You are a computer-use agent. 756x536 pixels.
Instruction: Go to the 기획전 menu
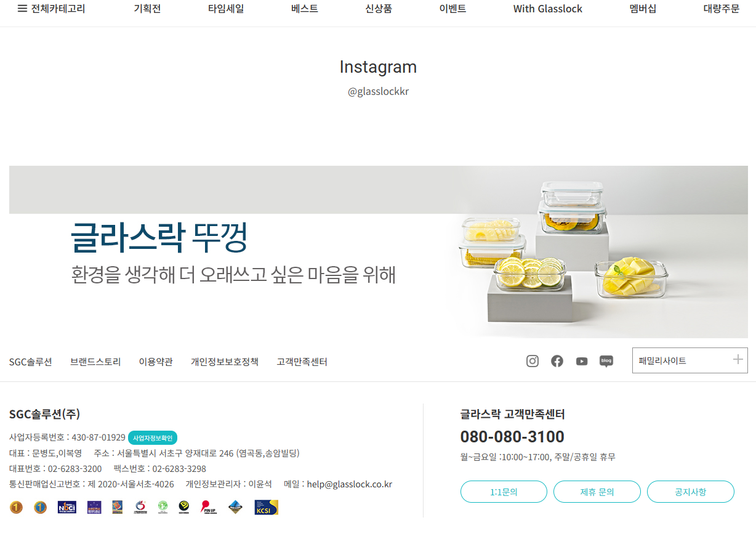(x=147, y=9)
